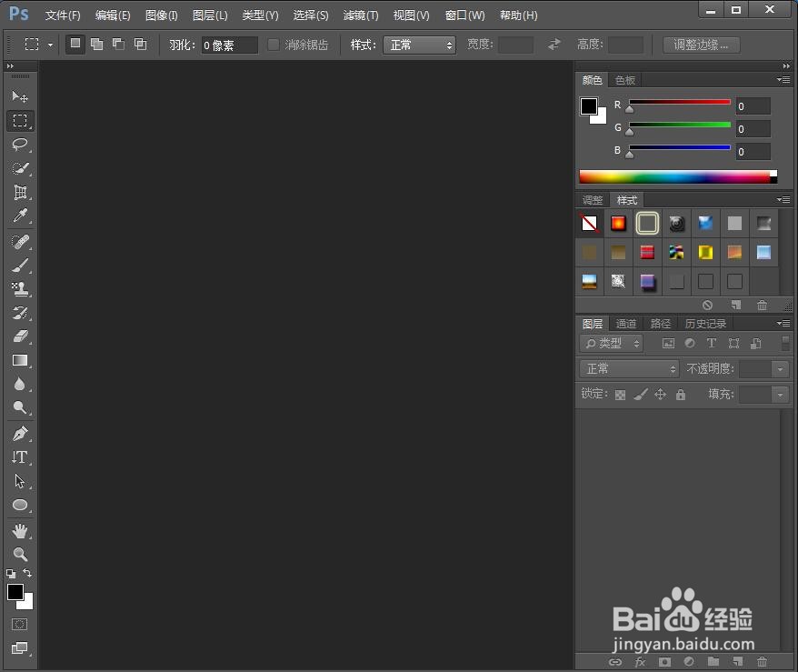Toggle lock all padlock icon
Viewport: 798px width, 672px height.
click(681, 394)
